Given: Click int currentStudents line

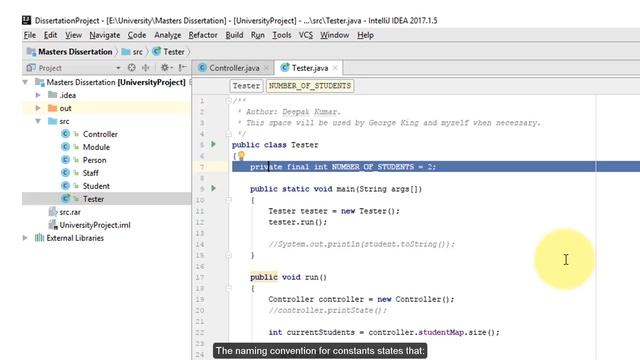Looking at the screenshot, I should pyautogui.click(x=384, y=332).
